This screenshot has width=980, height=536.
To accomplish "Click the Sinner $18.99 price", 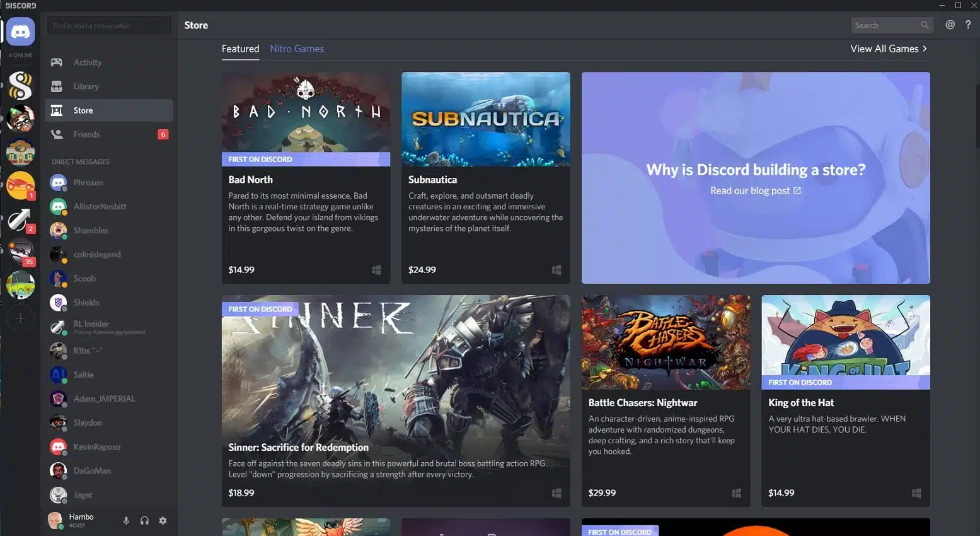I will pos(241,493).
